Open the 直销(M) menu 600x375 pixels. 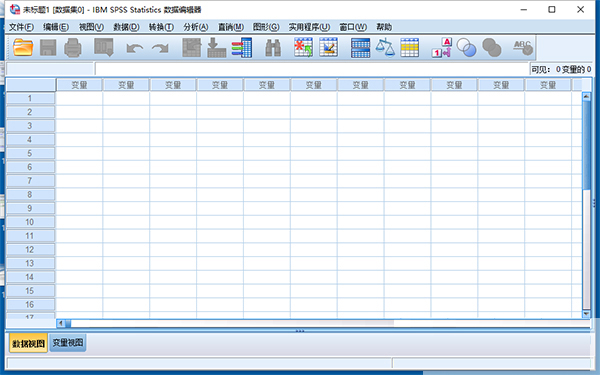pyautogui.click(x=231, y=27)
